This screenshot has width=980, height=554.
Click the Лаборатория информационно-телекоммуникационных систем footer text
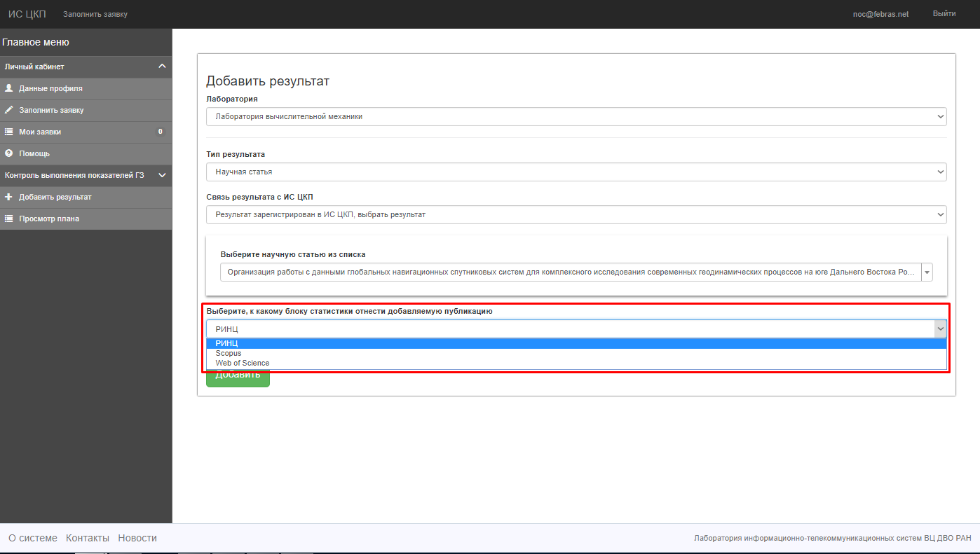coord(833,538)
